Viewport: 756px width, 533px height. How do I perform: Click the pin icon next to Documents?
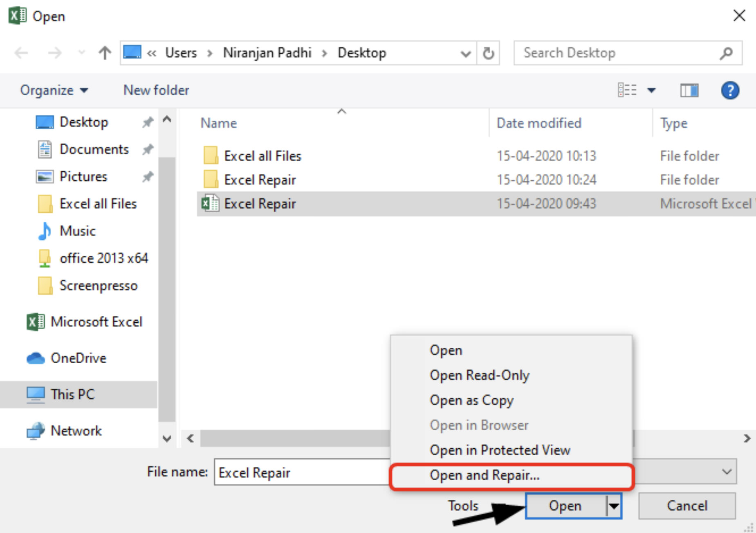148,149
